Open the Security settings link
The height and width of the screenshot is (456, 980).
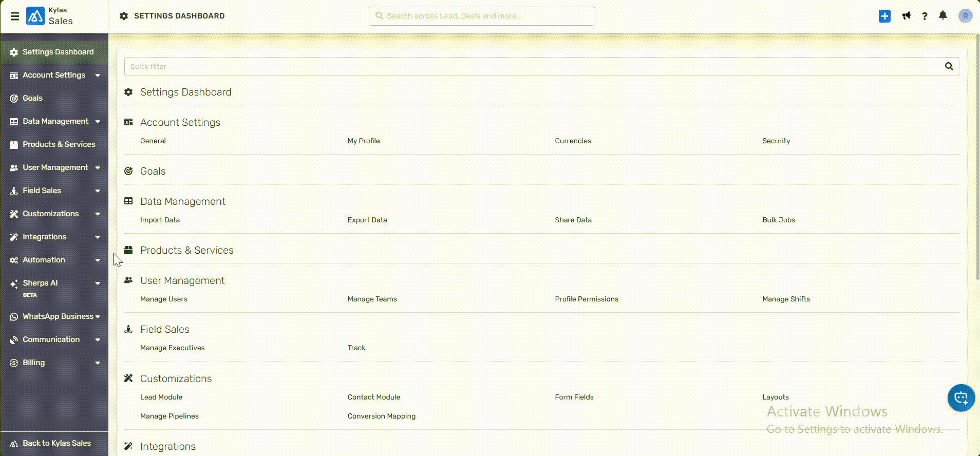click(776, 141)
